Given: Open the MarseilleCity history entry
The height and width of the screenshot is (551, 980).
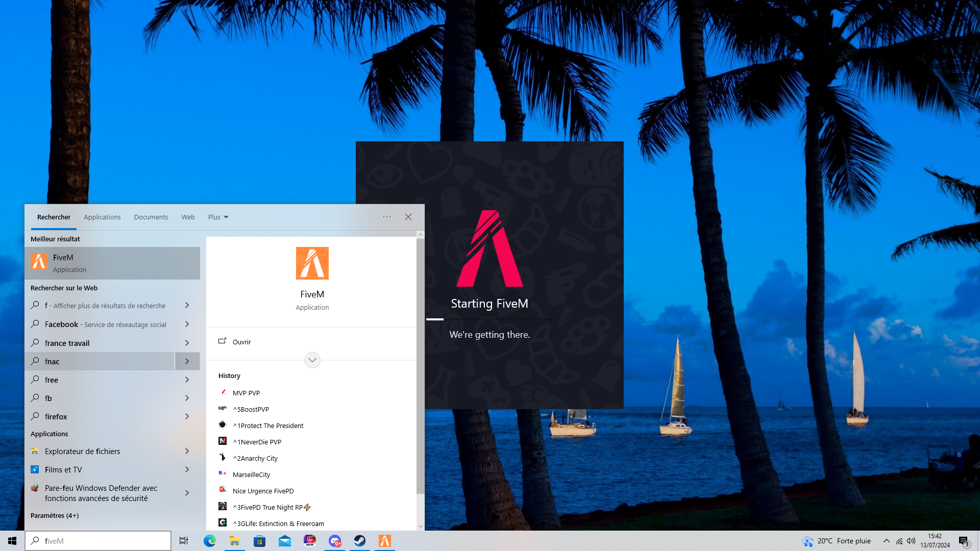Looking at the screenshot, I should (251, 474).
